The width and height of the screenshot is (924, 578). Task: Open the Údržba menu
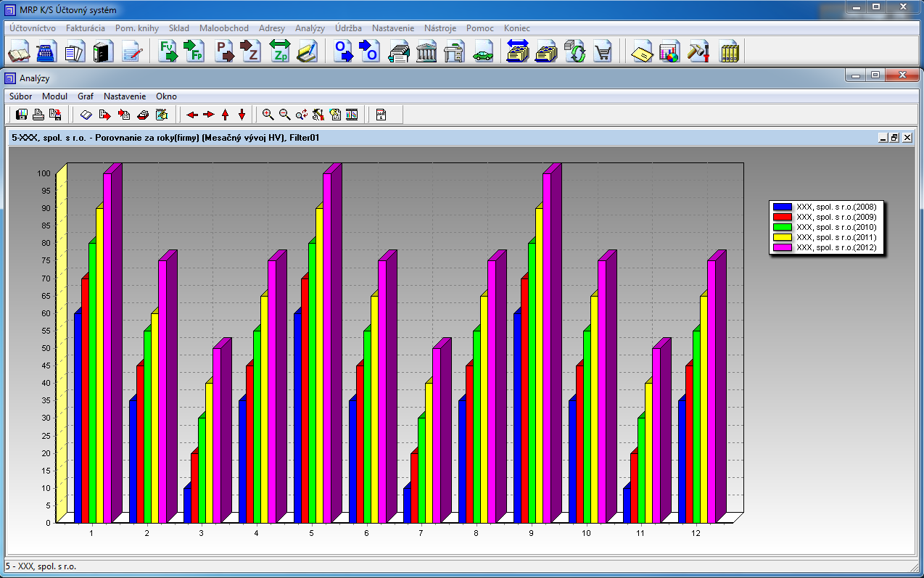(348, 28)
